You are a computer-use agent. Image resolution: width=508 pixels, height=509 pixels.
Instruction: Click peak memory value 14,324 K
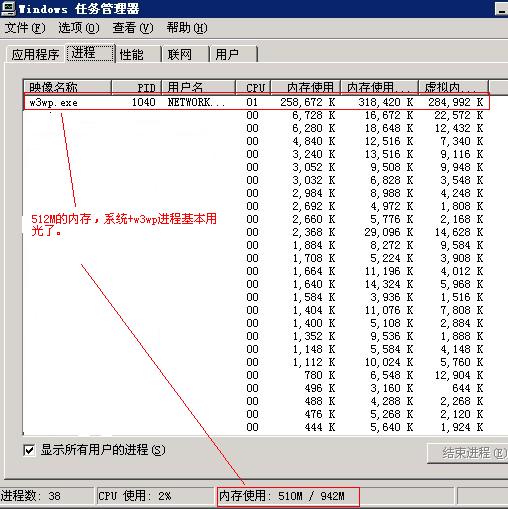coord(389,284)
